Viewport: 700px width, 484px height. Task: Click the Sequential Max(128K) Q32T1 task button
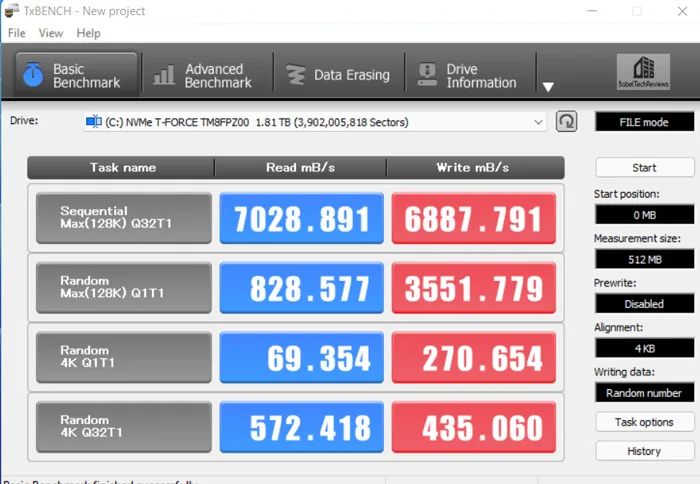pos(124,218)
